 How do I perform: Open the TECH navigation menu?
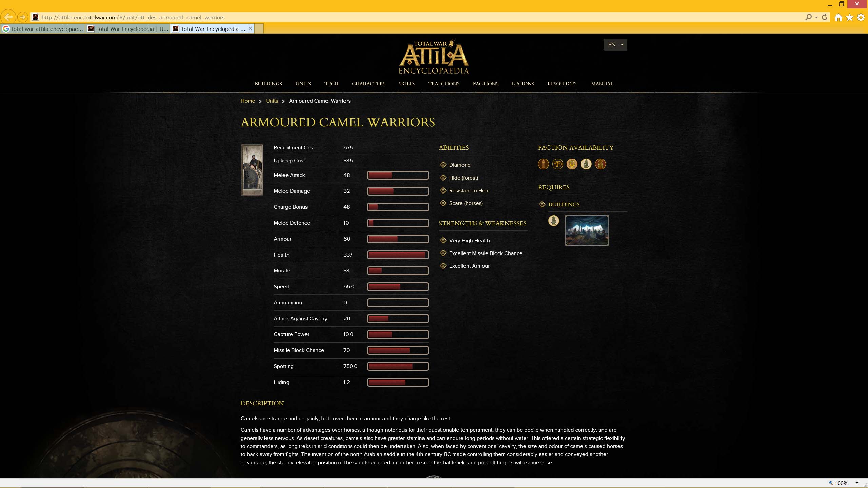[x=331, y=84]
